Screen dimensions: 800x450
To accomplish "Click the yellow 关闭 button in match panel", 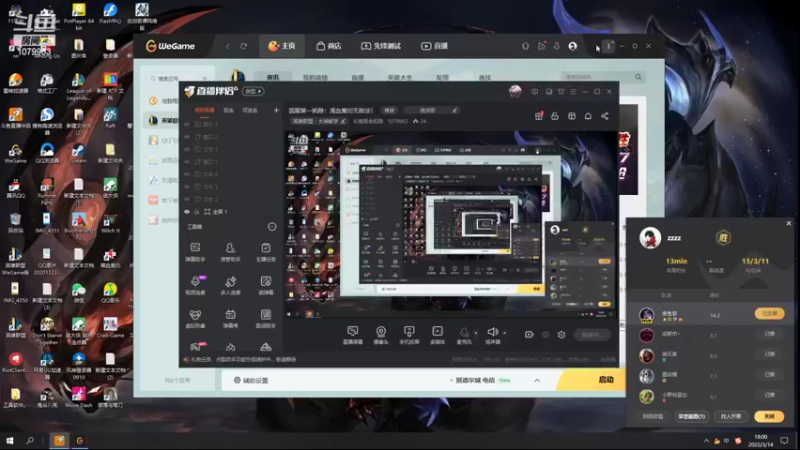I will click(x=769, y=416).
